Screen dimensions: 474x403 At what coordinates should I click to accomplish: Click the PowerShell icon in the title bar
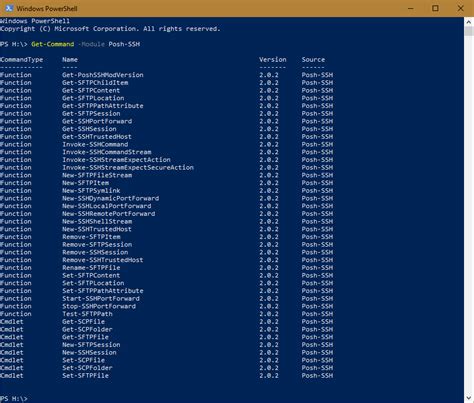click(9, 8)
